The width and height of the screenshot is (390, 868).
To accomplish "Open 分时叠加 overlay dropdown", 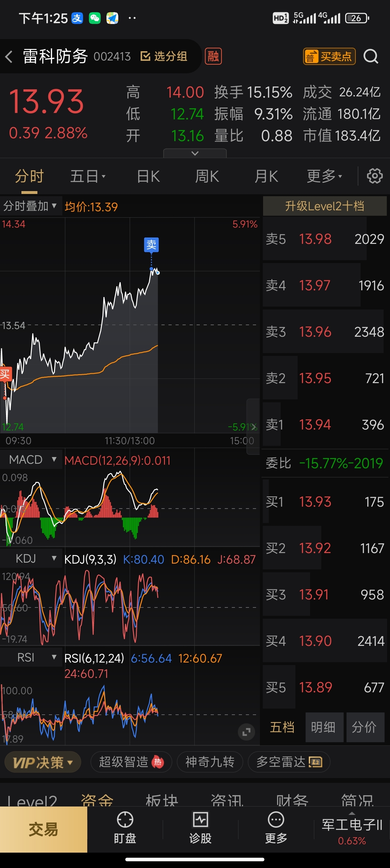I will tap(30, 206).
